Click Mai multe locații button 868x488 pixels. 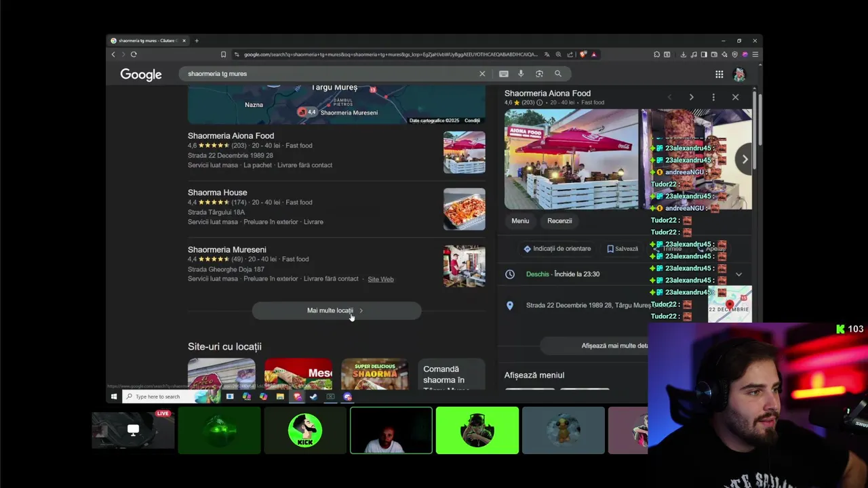pos(336,310)
